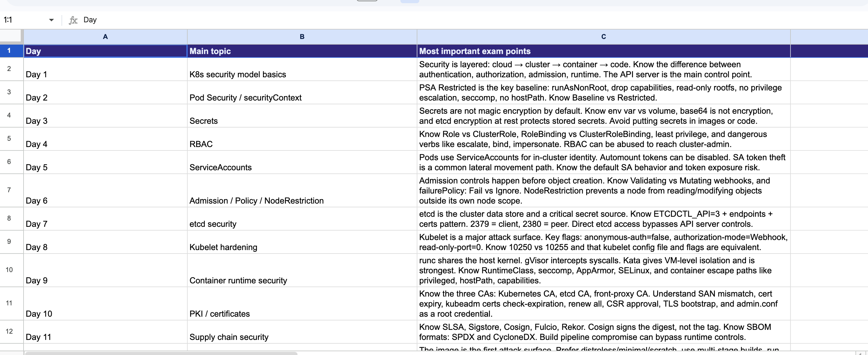The width and height of the screenshot is (868, 355).
Task: Click the 'Know SLSA, Sigstore' cell
Action: click(x=603, y=332)
